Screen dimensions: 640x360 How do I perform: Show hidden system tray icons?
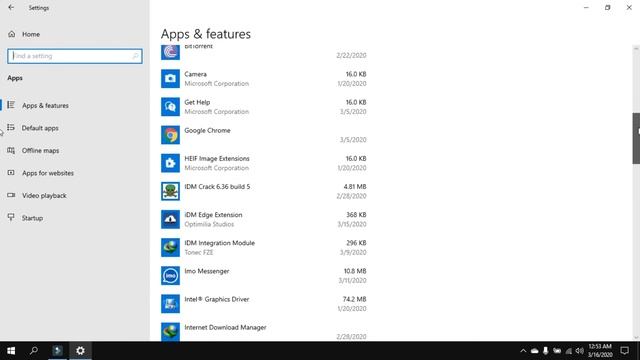[x=523, y=351]
